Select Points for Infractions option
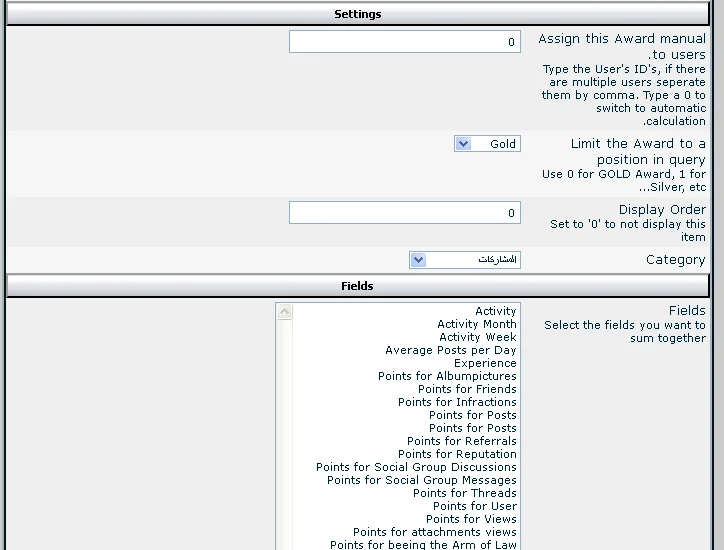 point(457,402)
